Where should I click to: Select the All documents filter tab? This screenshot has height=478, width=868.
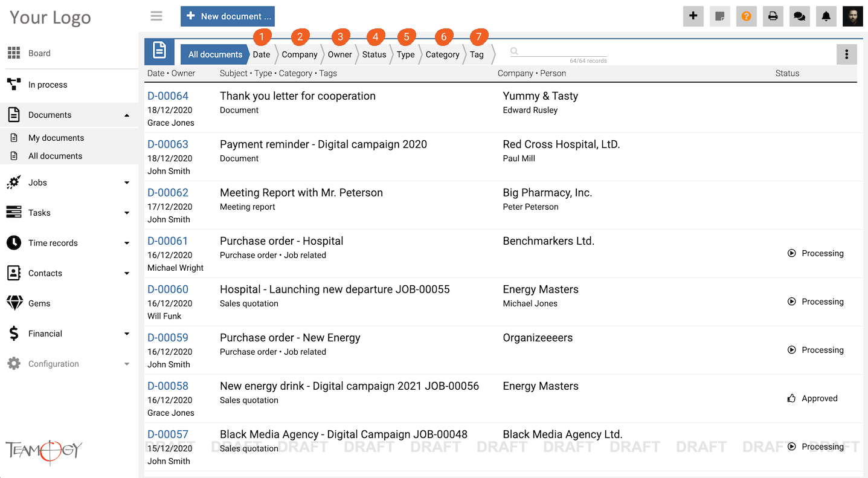[215, 54]
